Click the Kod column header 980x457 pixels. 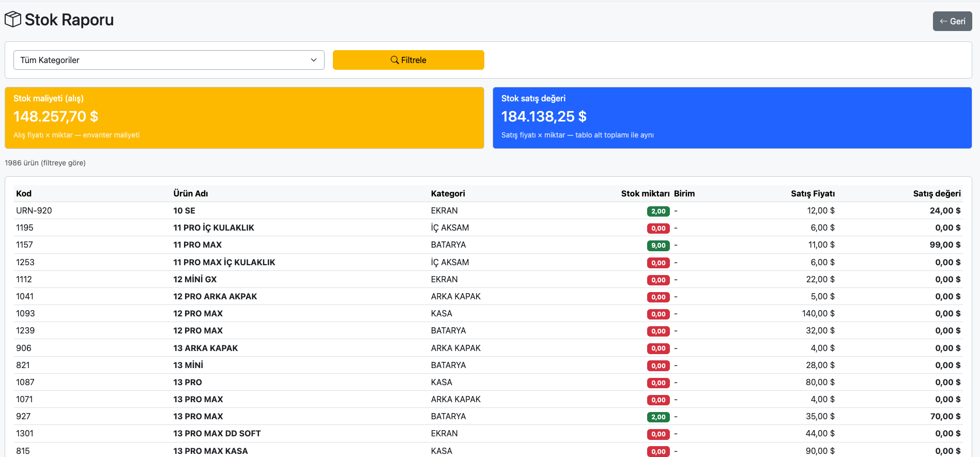[24, 193]
